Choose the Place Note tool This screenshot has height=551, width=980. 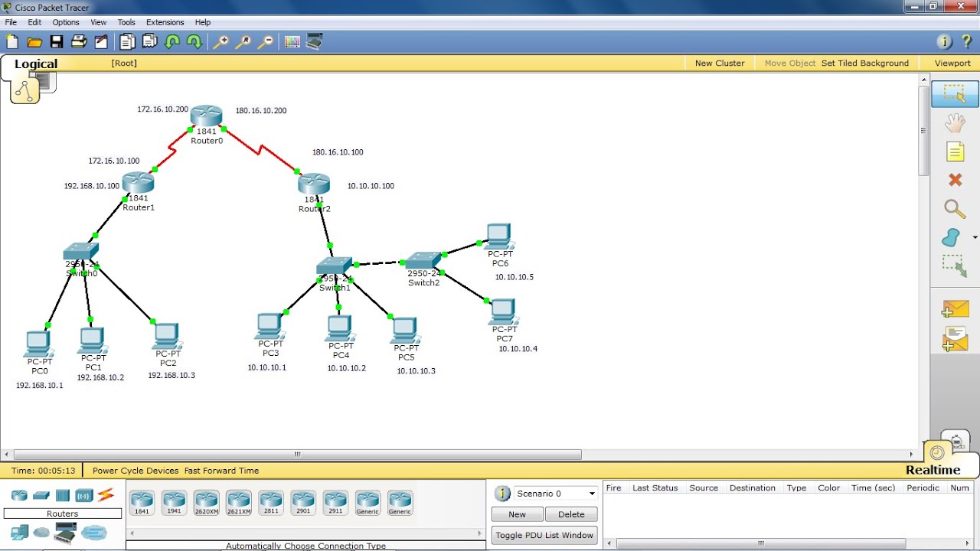click(x=955, y=152)
